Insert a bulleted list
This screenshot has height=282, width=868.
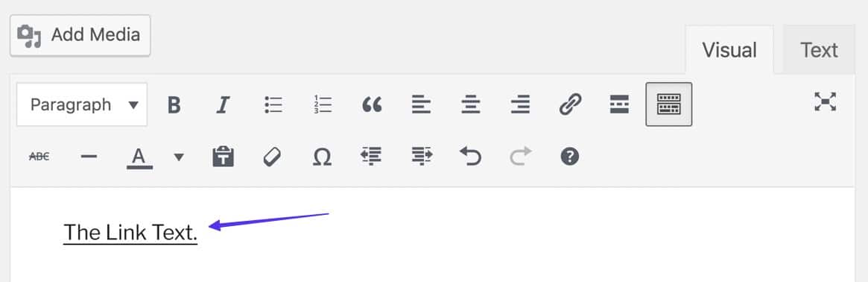tap(273, 104)
